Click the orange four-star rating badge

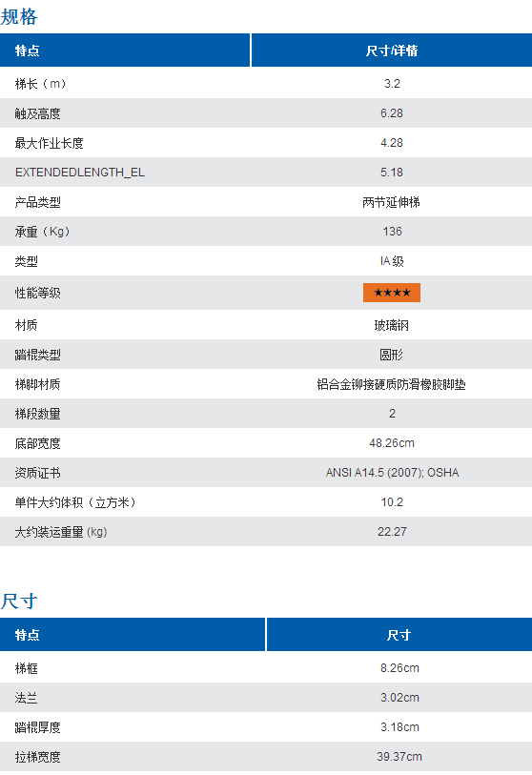point(392,293)
